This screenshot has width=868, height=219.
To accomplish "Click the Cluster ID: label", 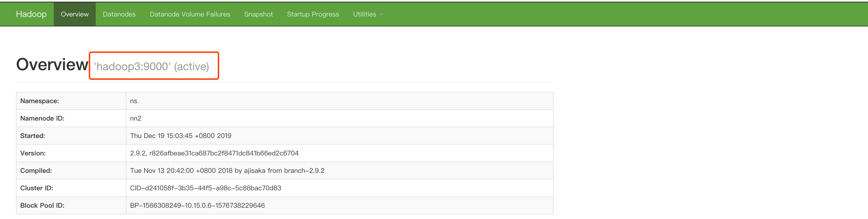I will coord(36,188).
